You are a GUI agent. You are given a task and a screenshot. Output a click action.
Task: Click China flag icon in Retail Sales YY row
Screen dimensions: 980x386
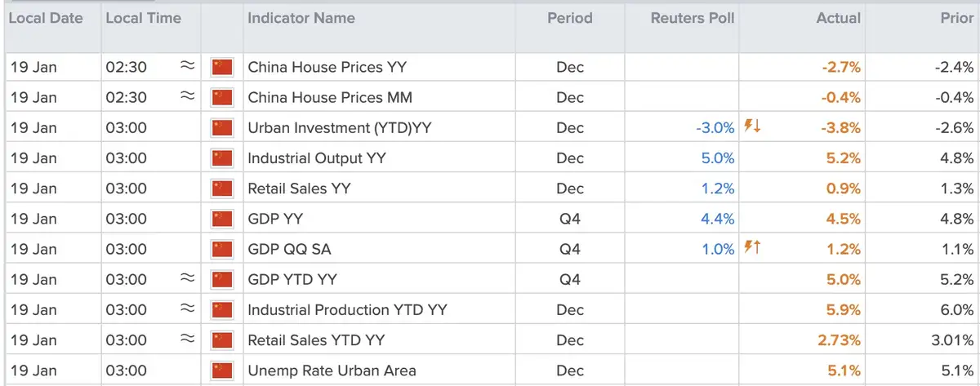point(222,188)
